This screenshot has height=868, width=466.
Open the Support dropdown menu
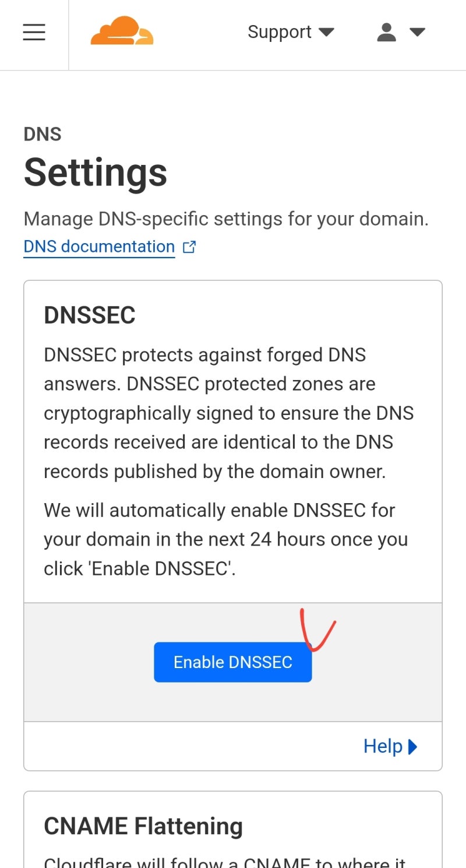[280, 32]
